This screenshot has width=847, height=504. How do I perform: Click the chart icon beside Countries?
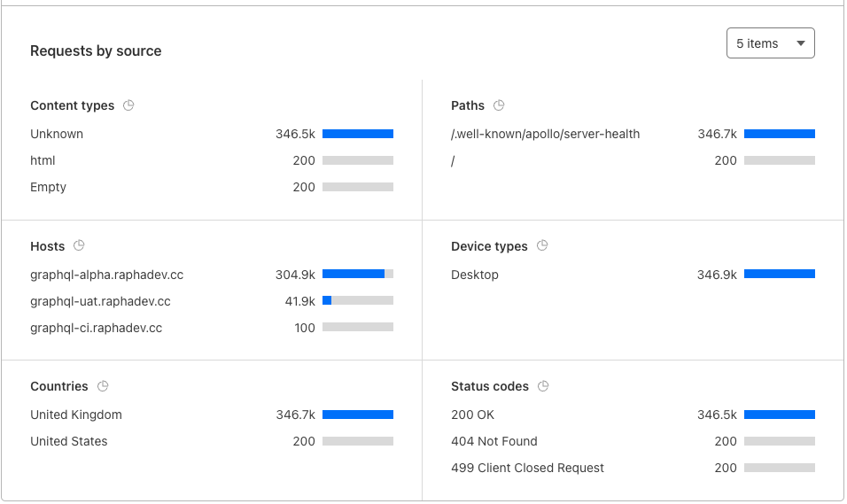point(103,386)
